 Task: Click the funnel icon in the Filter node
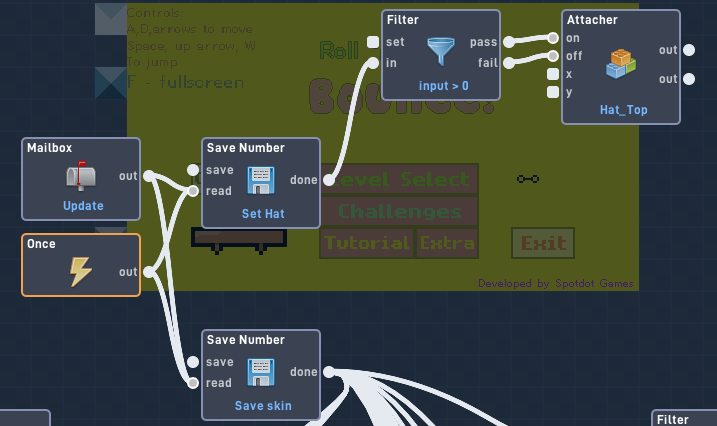click(x=441, y=52)
